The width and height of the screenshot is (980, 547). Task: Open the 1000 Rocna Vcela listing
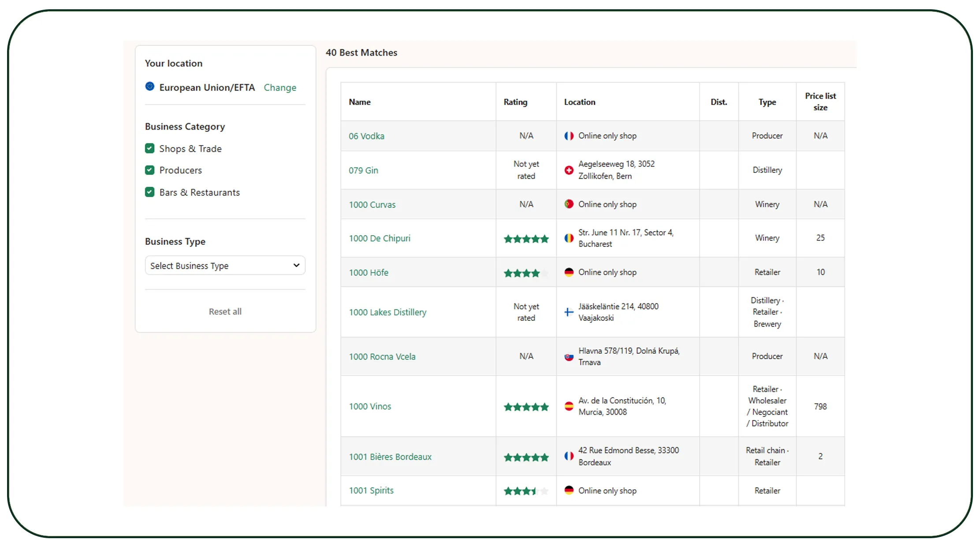coord(382,356)
